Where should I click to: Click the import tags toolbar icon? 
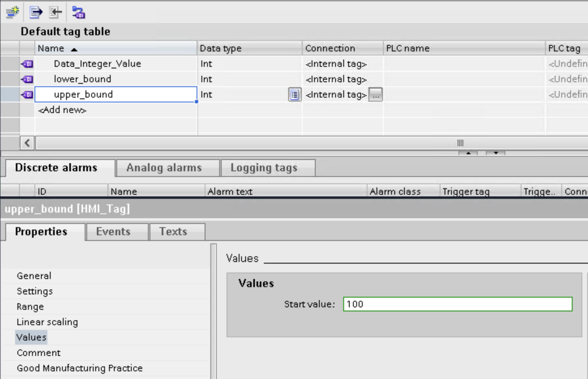[x=55, y=12]
